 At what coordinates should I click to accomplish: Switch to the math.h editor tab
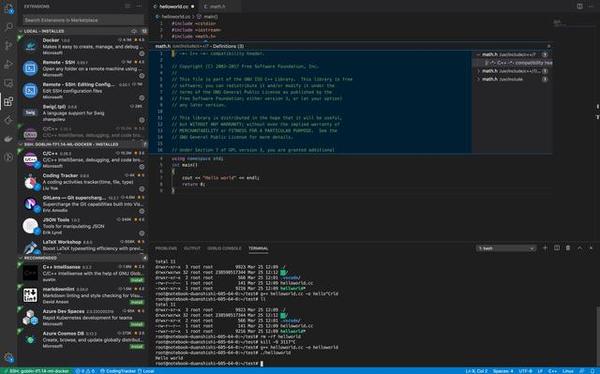pyautogui.click(x=217, y=7)
